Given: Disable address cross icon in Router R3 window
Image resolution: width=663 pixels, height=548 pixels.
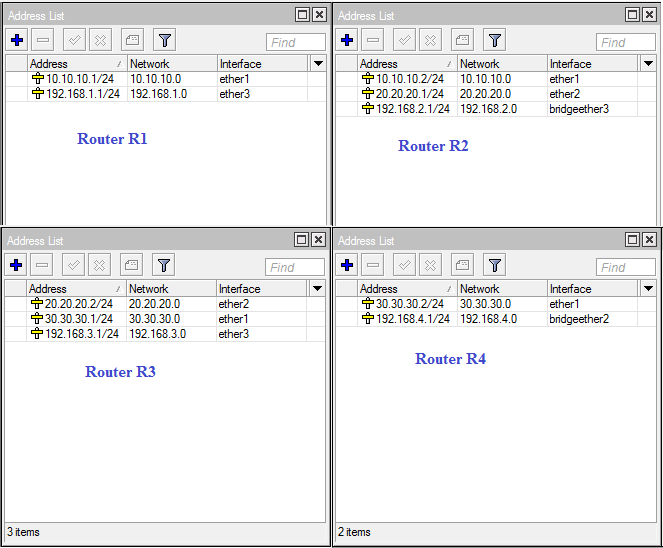Looking at the screenshot, I should [99, 265].
